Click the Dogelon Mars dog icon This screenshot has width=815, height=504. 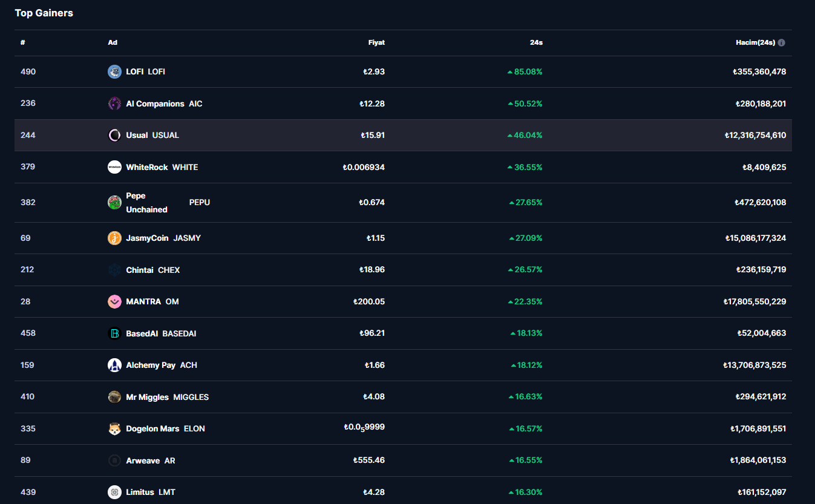[114, 429]
